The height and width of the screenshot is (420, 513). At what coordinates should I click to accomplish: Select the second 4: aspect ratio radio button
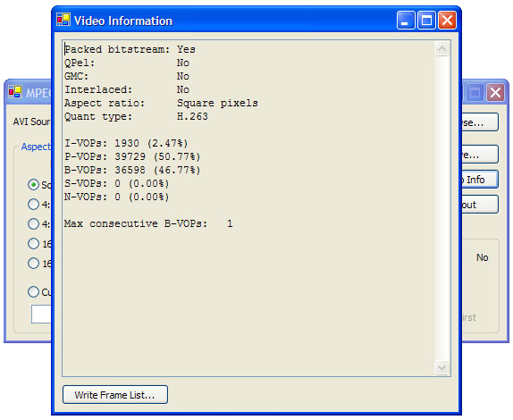click(x=33, y=223)
